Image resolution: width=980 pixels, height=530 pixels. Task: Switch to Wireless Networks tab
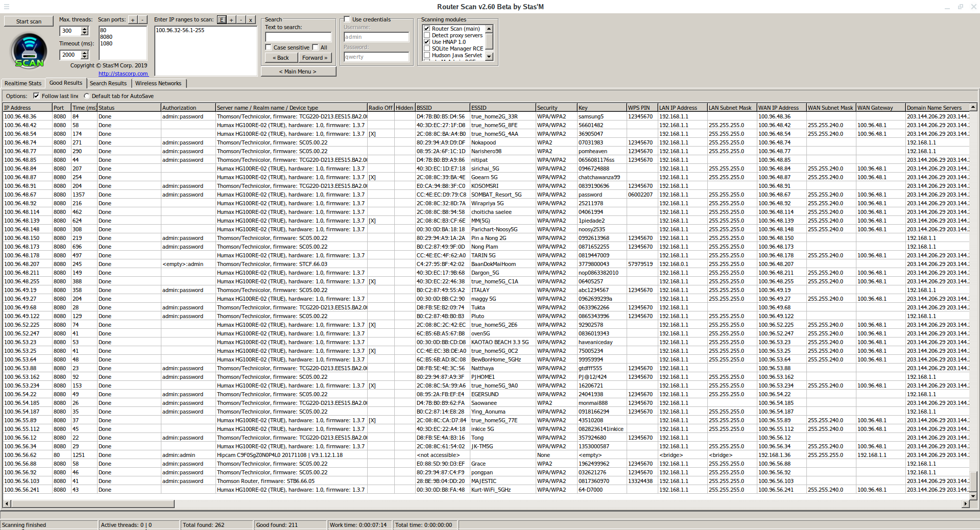(x=158, y=83)
